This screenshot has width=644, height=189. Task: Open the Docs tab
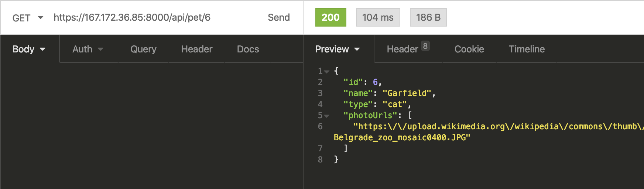(x=248, y=49)
